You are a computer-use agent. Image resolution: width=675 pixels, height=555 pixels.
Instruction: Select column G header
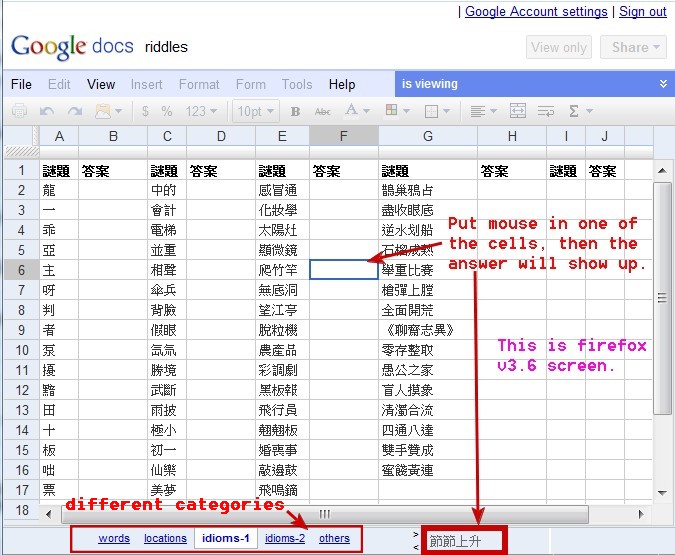(x=428, y=136)
